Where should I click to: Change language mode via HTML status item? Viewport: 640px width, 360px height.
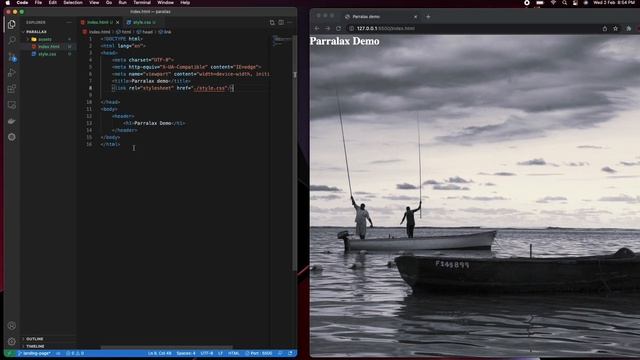(234, 353)
